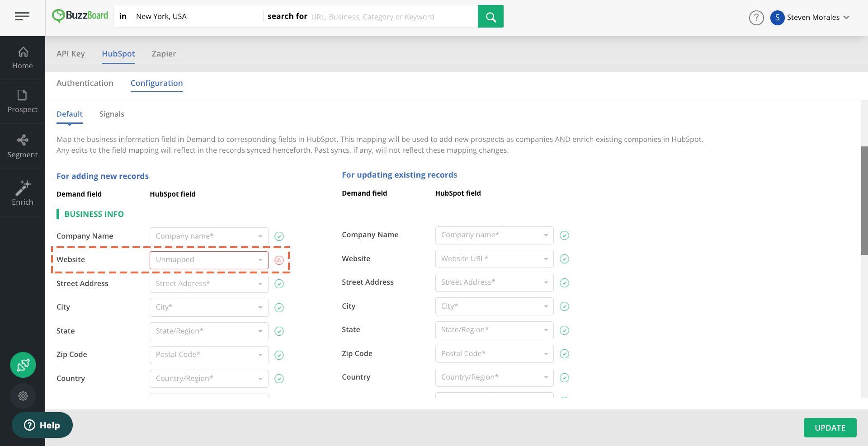Click the BUSINESS INFO section label
Screen dimensions: 868x446
pos(94,214)
